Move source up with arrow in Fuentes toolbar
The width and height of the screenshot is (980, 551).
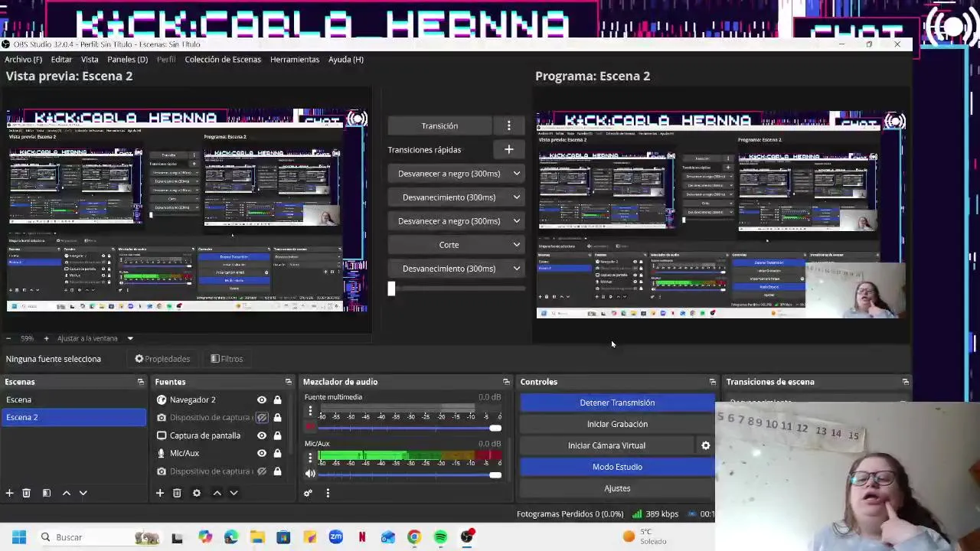coord(217,493)
